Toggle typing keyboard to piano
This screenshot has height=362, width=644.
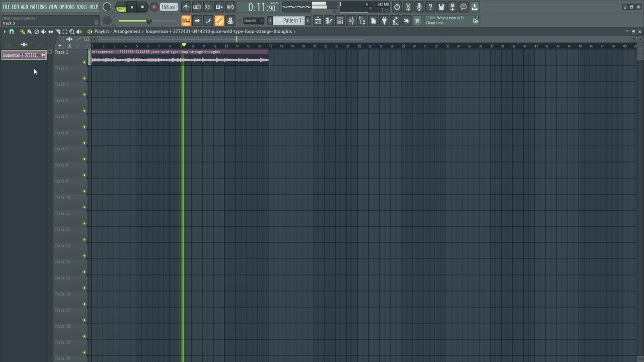point(186,21)
